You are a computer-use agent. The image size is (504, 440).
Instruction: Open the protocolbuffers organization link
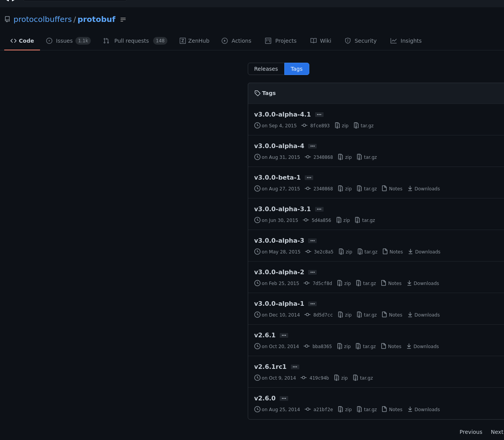coord(42,19)
